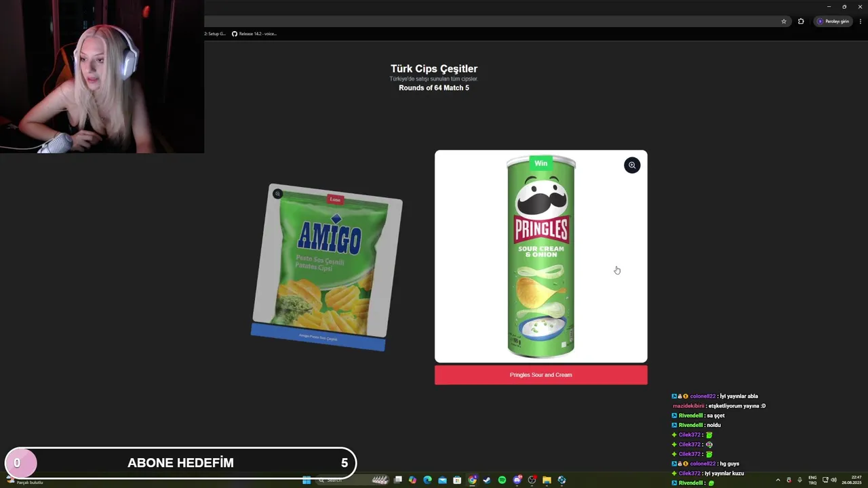Open Discord from the taskbar
This screenshot has width=868, height=488.
(x=517, y=480)
